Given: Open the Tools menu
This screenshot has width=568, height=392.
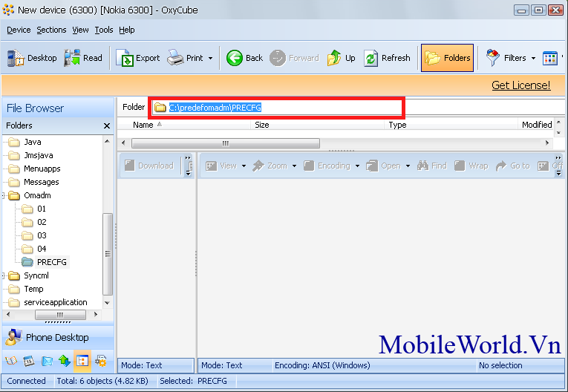Looking at the screenshot, I should coord(103,30).
